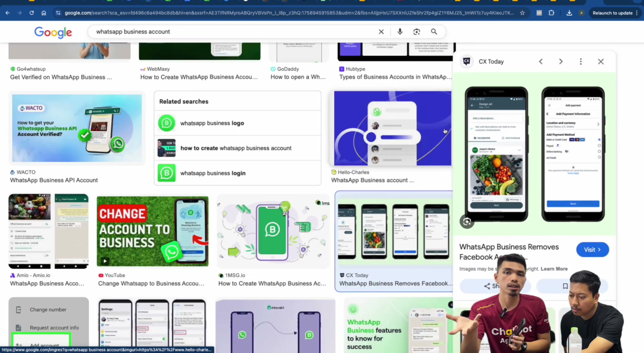Select related search whatsapp business login

point(238,173)
